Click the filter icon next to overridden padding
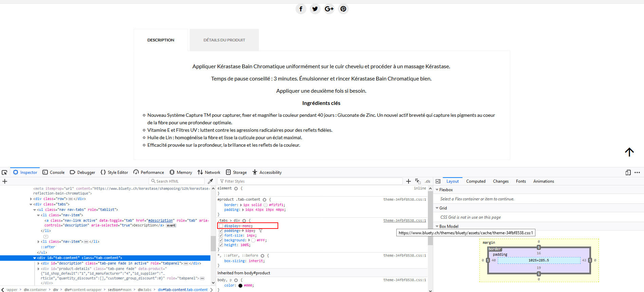The width and height of the screenshot is (644, 292). point(261,231)
